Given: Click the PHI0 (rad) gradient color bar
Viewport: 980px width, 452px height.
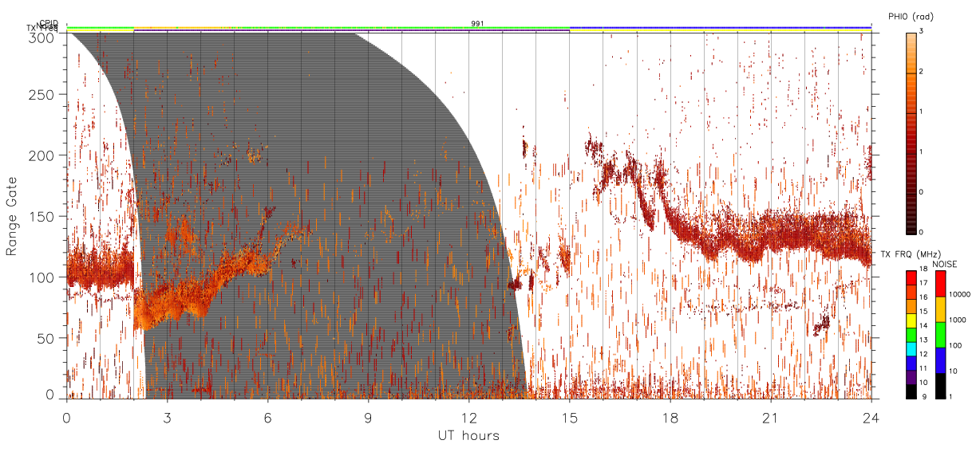Looking at the screenshot, I should [911, 133].
